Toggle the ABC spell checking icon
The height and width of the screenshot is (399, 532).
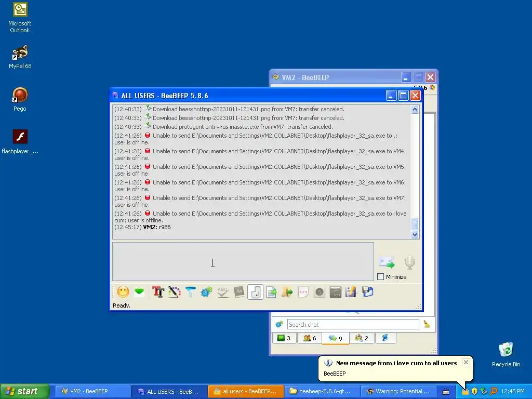pyautogui.click(x=222, y=292)
